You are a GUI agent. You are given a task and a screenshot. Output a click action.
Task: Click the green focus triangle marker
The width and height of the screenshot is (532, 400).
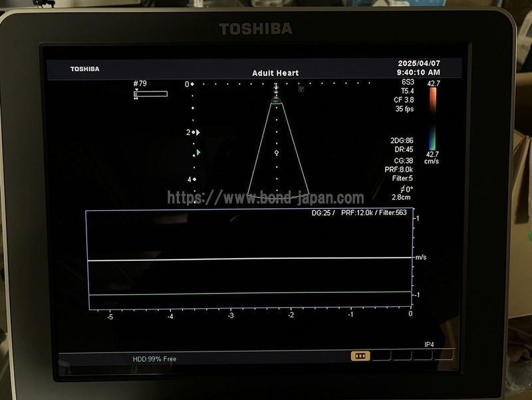(x=198, y=152)
